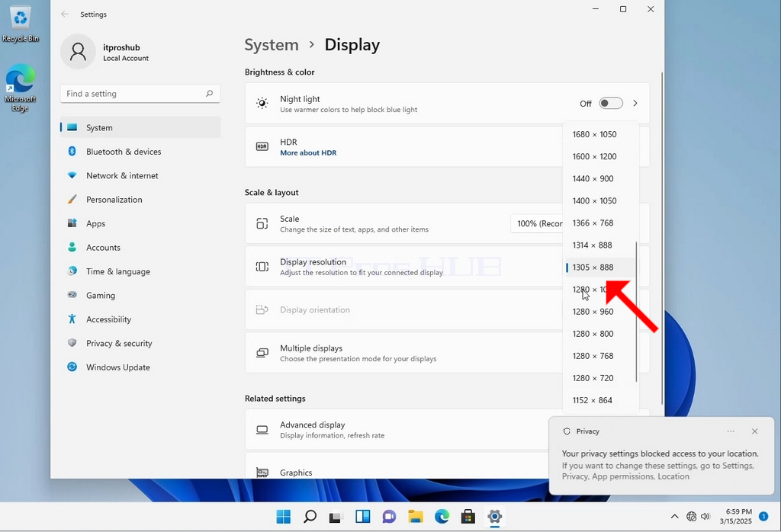781x532 pixels.
Task: Open Network & internet settings
Action: [x=140, y=175]
